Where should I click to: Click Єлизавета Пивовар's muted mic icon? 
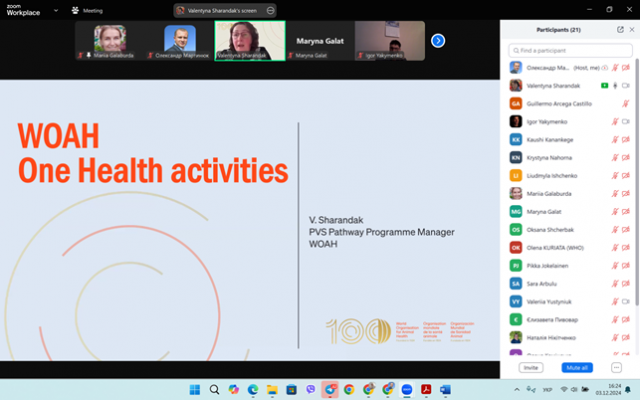615,319
